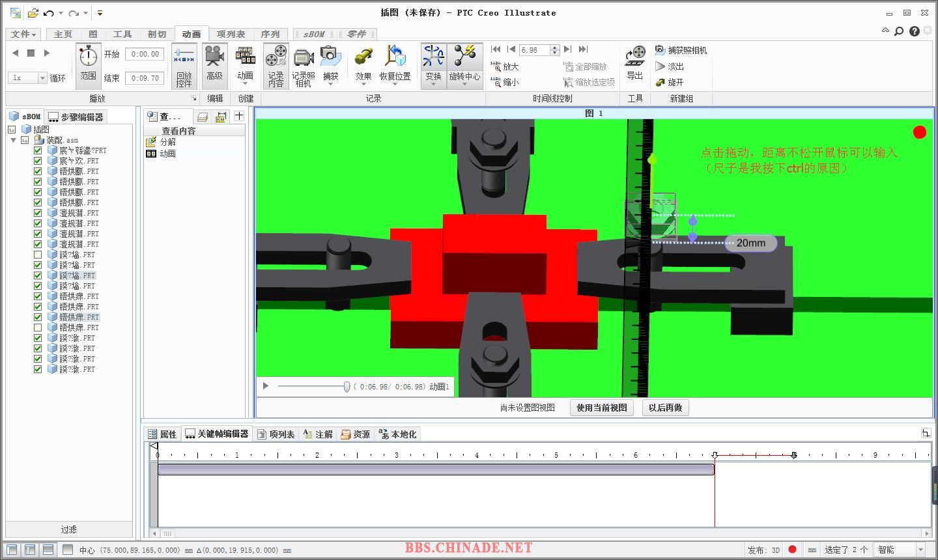Collapse the 装配.asm tree node
Image resolution: width=938 pixels, height=560 pixels.
pos(13,140)
